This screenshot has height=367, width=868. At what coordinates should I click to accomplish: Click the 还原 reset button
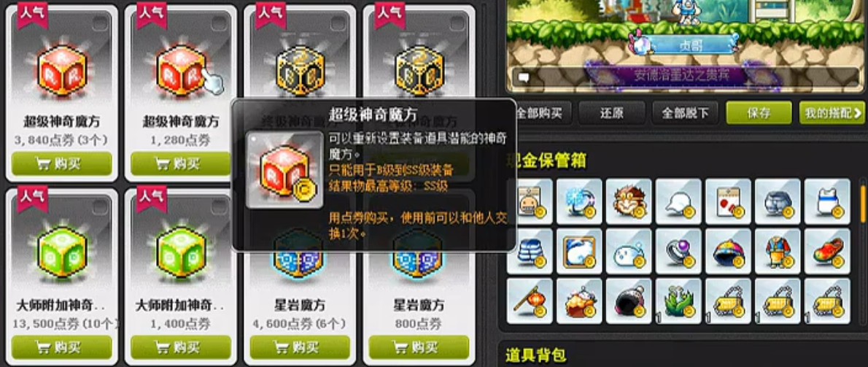pos(612,113)
